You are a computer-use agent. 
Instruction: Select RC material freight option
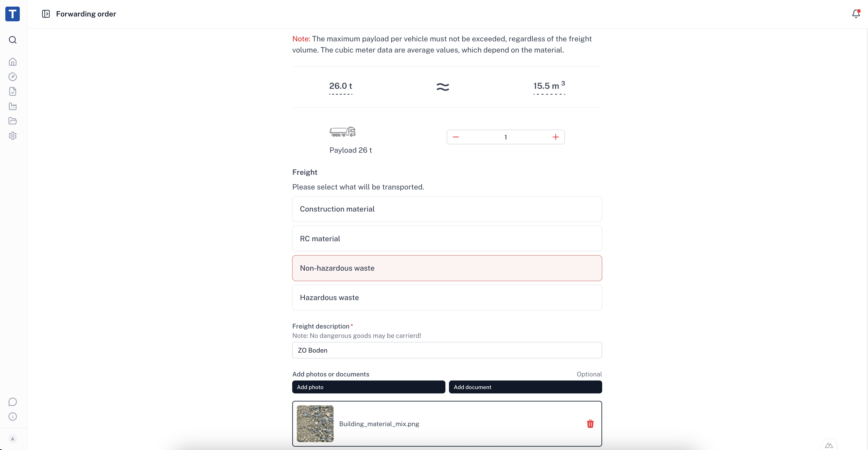point(447,239)
